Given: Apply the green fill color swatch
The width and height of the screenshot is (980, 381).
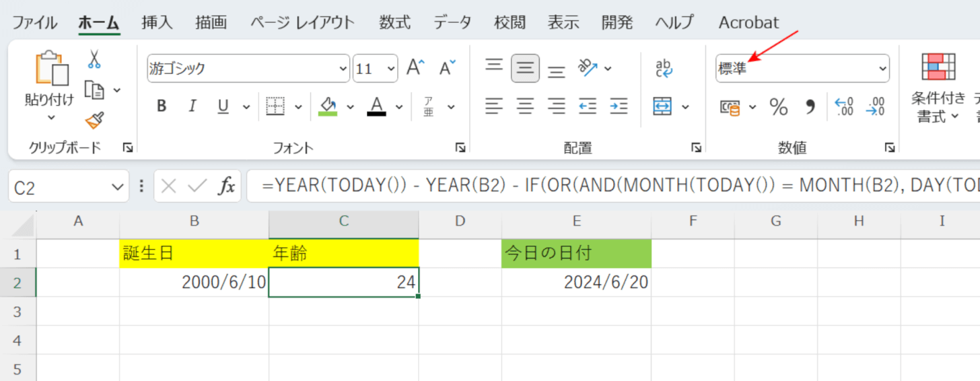Looking at the screenshot, I should [x=328, y=106].
